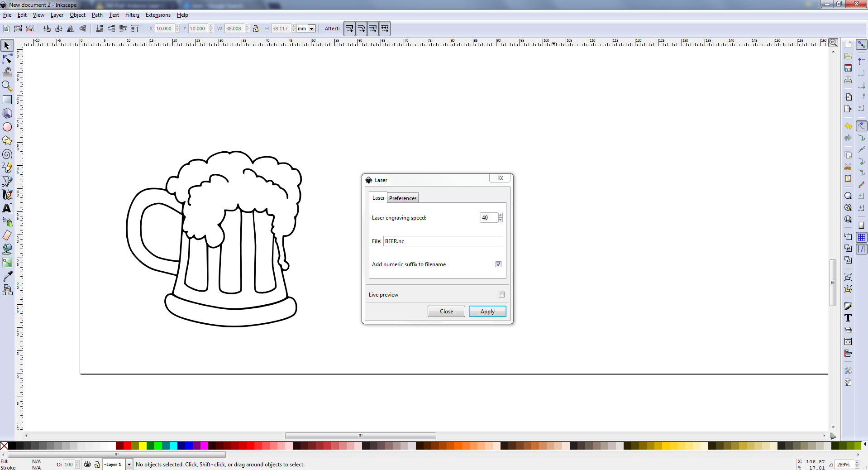Select the Ellipse circle tool

pyautogui.click(x=7, y=127)
